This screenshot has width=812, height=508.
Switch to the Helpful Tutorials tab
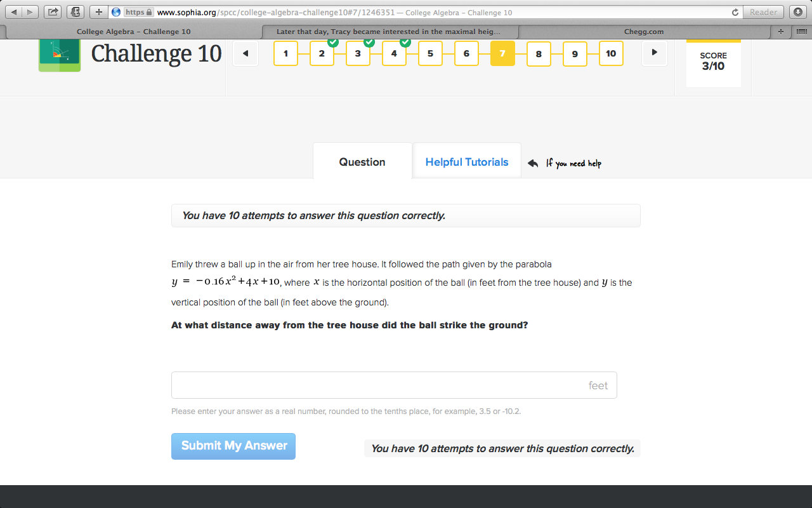[x=466, y=161]
